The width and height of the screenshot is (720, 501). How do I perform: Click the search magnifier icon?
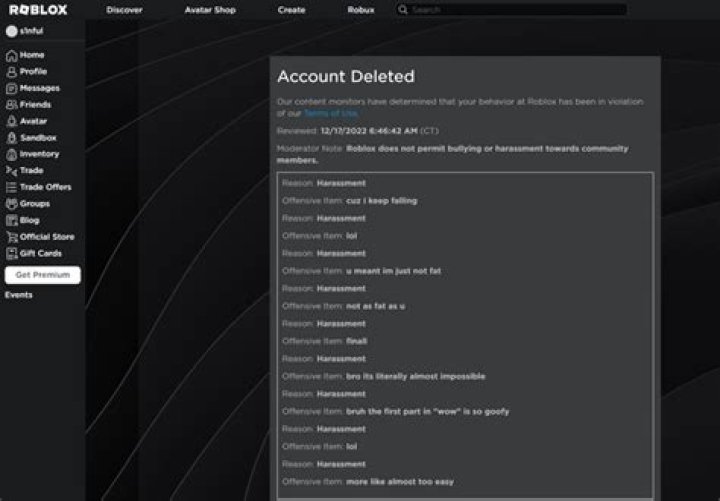tap(403, 10)
